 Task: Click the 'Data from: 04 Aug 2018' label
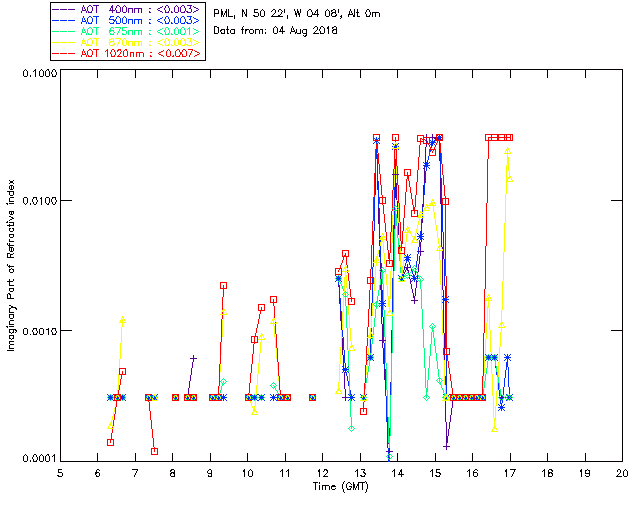click(x=276, y=31)
